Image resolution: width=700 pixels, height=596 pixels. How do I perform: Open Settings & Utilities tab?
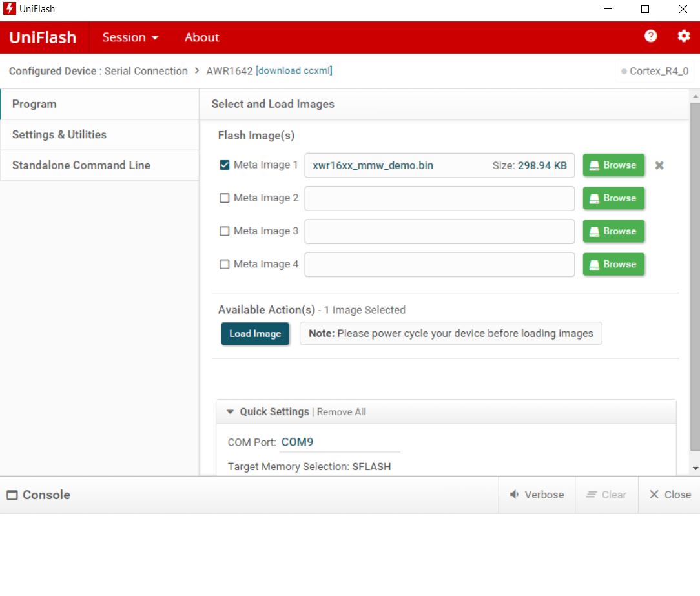pyautogui.click(x=99, y=134)
